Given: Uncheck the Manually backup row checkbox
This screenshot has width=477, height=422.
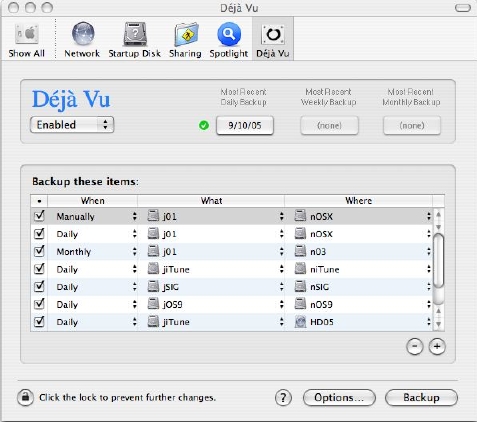Looking at the screenshot, I should (39, 216).
